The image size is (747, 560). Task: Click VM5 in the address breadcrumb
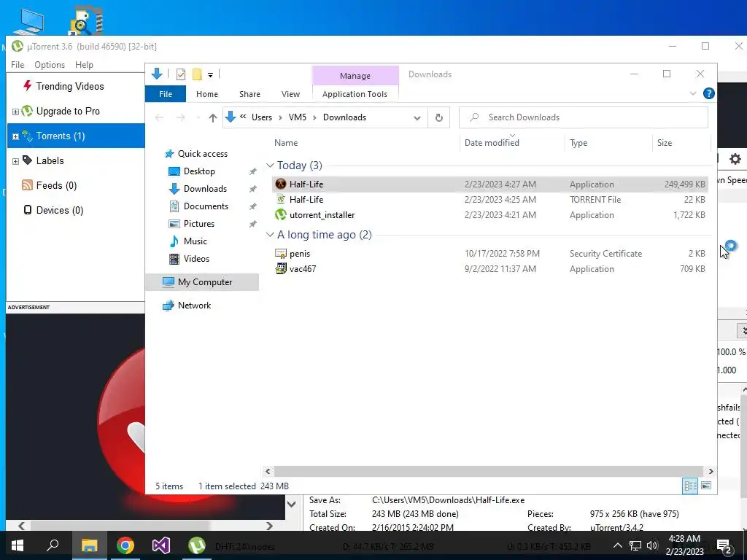pyautogui.click(x=298, y=117)
